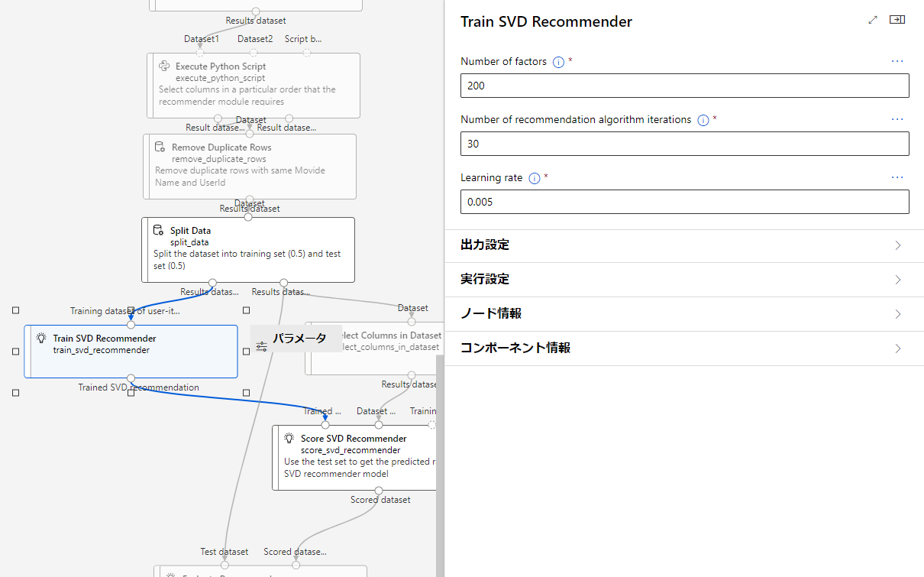Screen dimensions: 924x577
Task: Show info for Number of recommendation algorithm iterations
Action: tap(703, 120)
